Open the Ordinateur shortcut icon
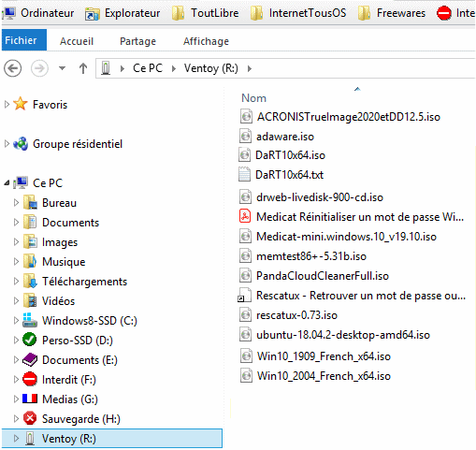The image size is (476, 450). pyautogui.click(x=9, y=13)
